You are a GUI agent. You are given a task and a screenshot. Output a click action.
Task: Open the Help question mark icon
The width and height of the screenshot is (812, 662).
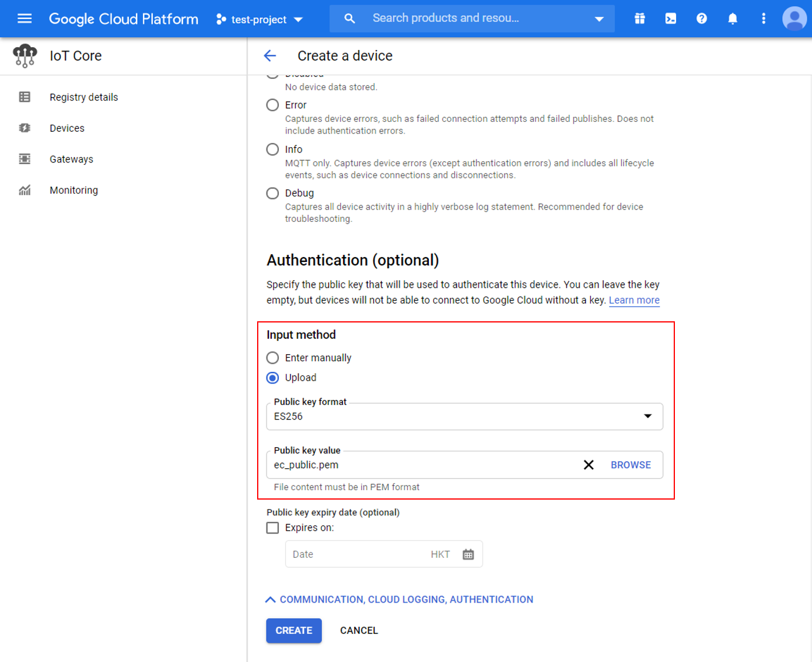701,19
